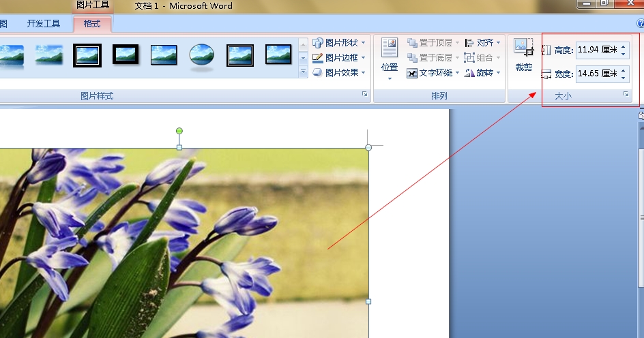Open the 图片样式 dialog launcher
This screenshot has width=644, height=338.
pos(365,94)
